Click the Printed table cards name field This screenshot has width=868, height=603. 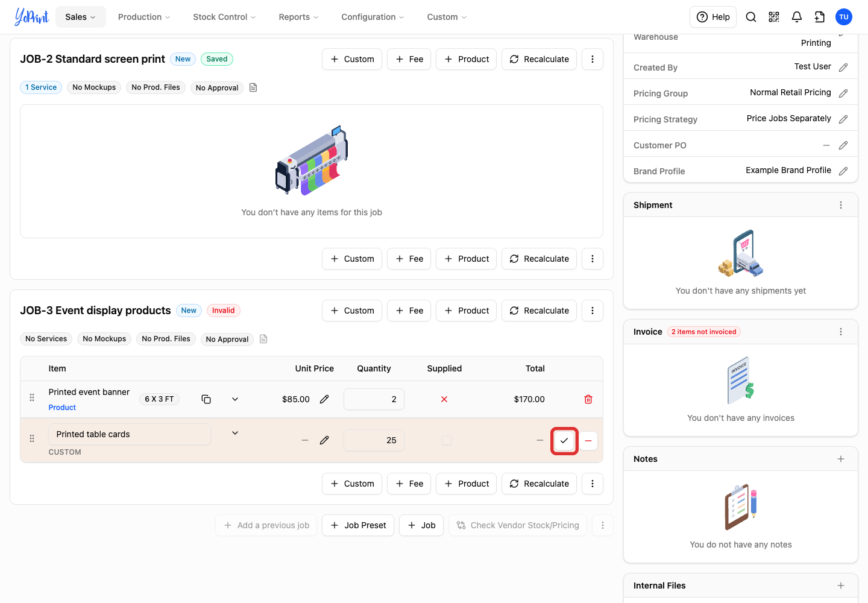point(130,434)
